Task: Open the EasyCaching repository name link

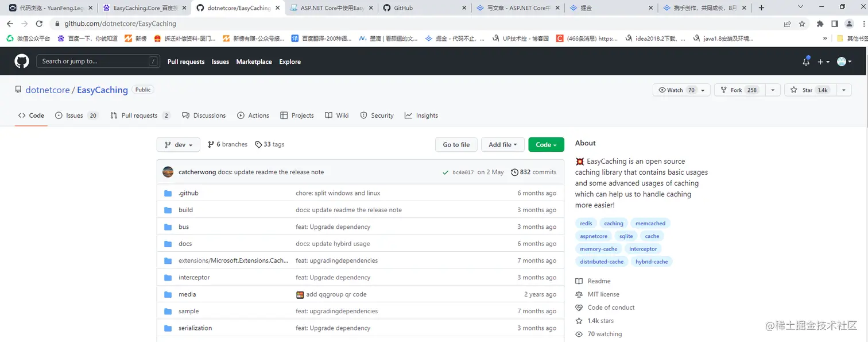Action: click(x=102, y=90)
